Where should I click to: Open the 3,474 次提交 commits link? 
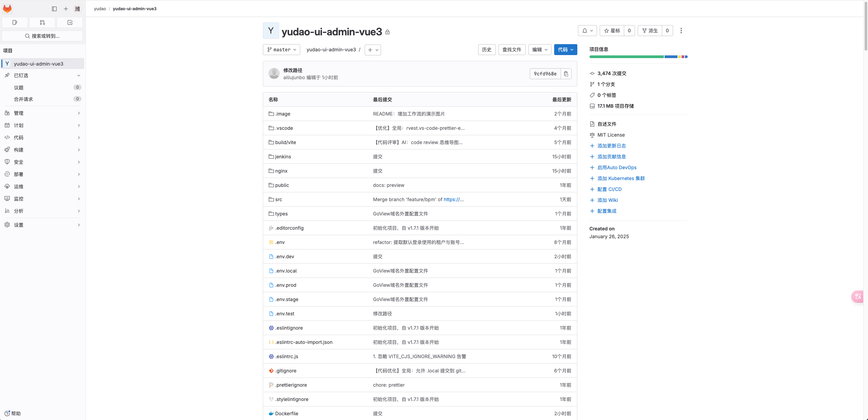tap(612, 73)
